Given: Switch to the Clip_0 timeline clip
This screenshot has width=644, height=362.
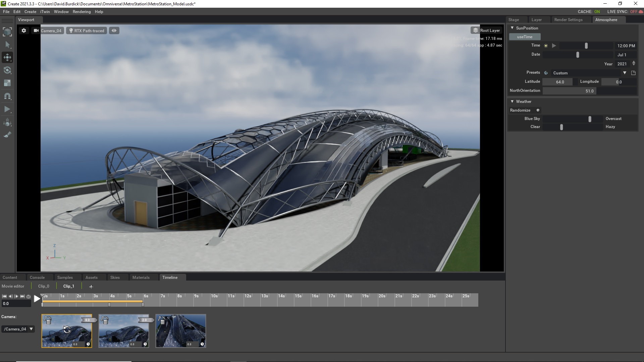Looking at the screenshot, I should [x=43, y=286].
